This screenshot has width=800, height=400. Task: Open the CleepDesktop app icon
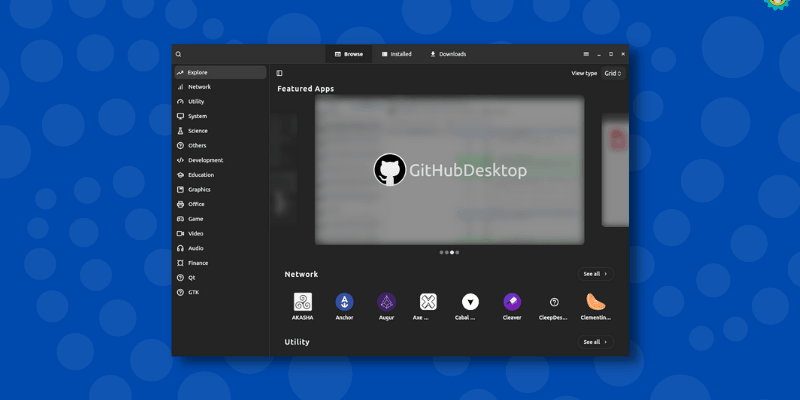pyautogui.click(x=554, y=302)
